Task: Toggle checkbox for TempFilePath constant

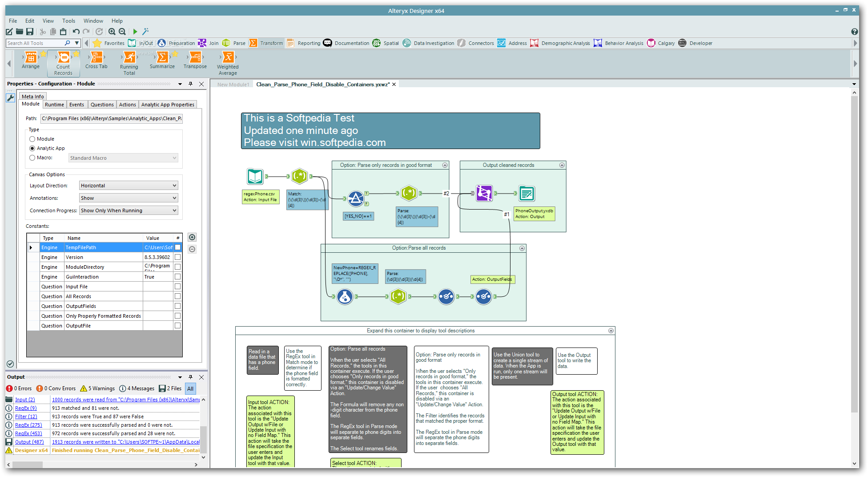Action: point(177,247)
